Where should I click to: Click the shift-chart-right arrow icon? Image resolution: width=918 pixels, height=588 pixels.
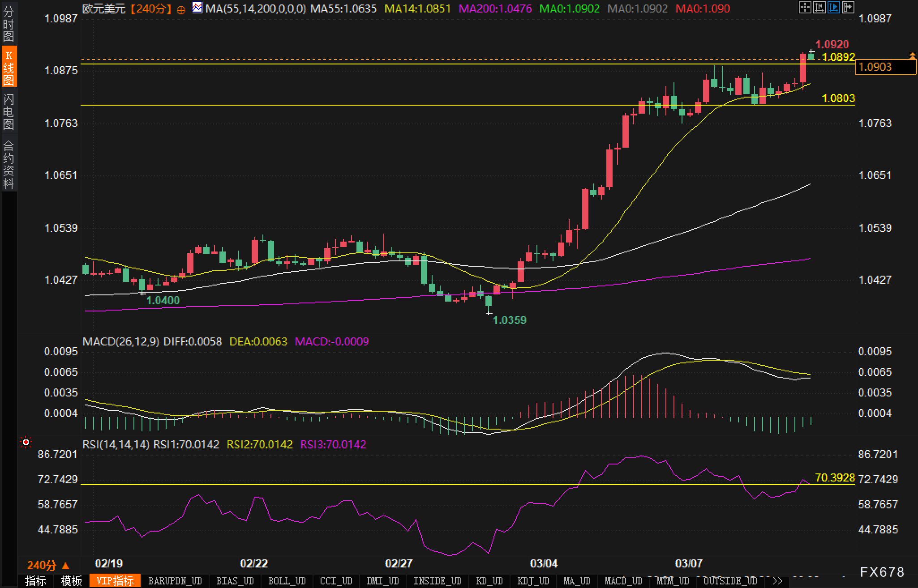click(x=848, y=7)
